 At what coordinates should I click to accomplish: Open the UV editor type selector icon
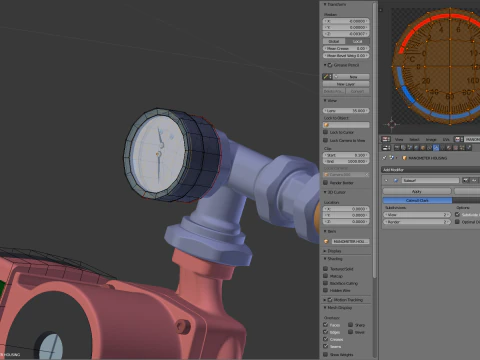386,139
